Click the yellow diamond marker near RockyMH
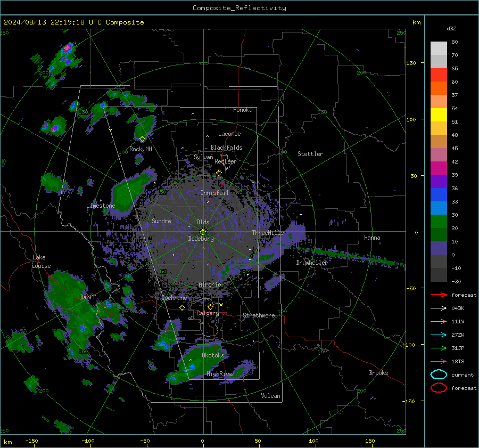 click(x=142, y=139)
